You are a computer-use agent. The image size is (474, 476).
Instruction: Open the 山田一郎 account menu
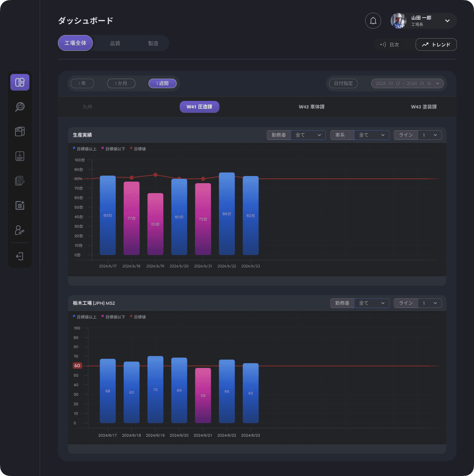(423, 21)
